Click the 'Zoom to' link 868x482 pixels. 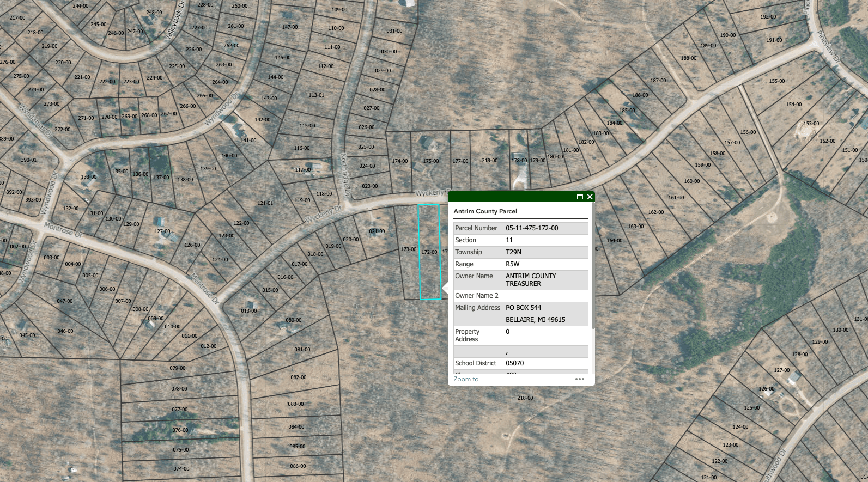pyautogui.click(x=466, y=379)
